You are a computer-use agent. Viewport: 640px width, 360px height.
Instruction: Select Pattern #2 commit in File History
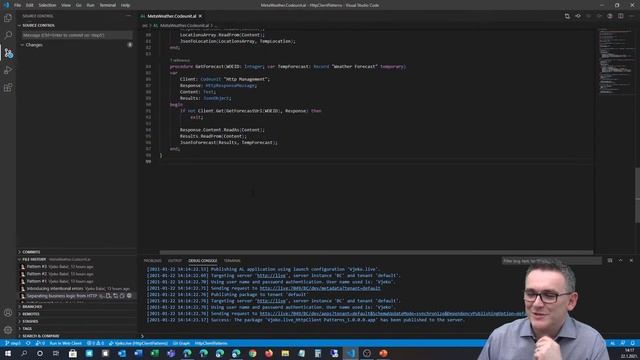[x=77, y=274]
